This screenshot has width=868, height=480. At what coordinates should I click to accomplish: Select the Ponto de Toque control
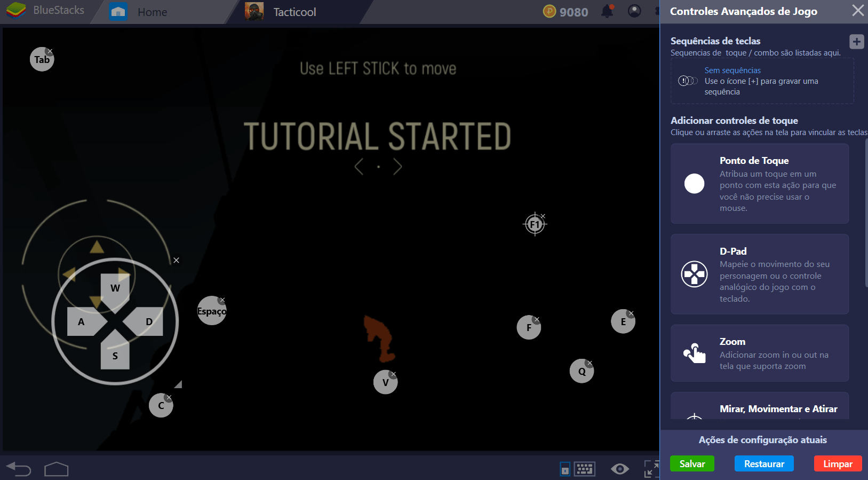point(760,184)
